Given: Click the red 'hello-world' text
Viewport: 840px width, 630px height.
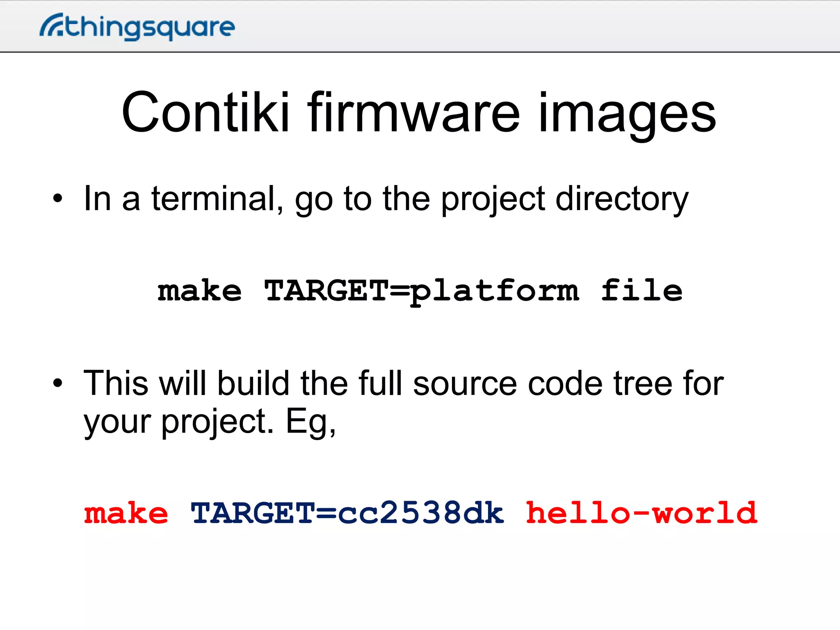Looking at the screenshot, I should [x=641, y=512].
